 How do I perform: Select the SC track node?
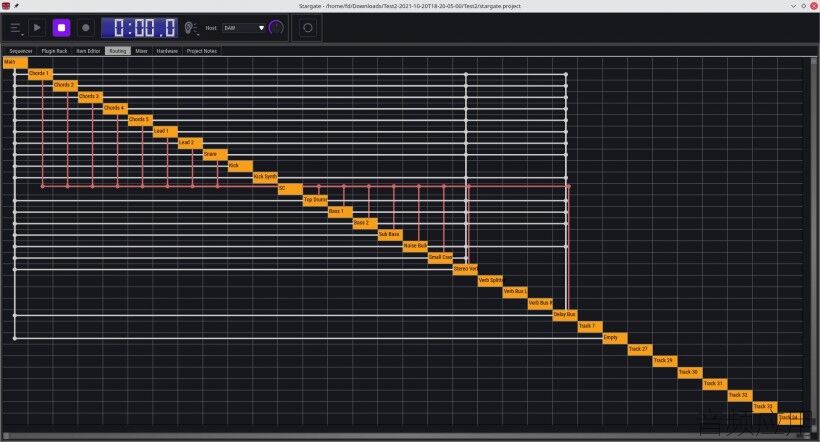click(x=290, y=189)
